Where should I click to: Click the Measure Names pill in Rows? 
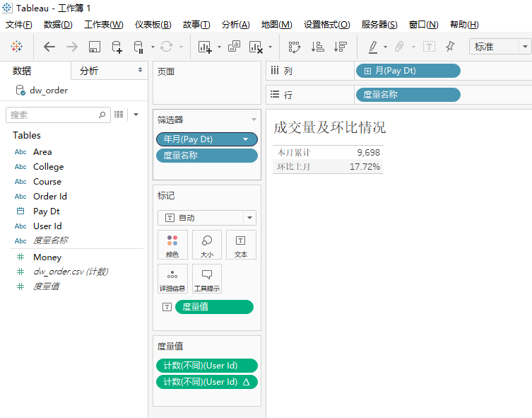tap(408, 95)
